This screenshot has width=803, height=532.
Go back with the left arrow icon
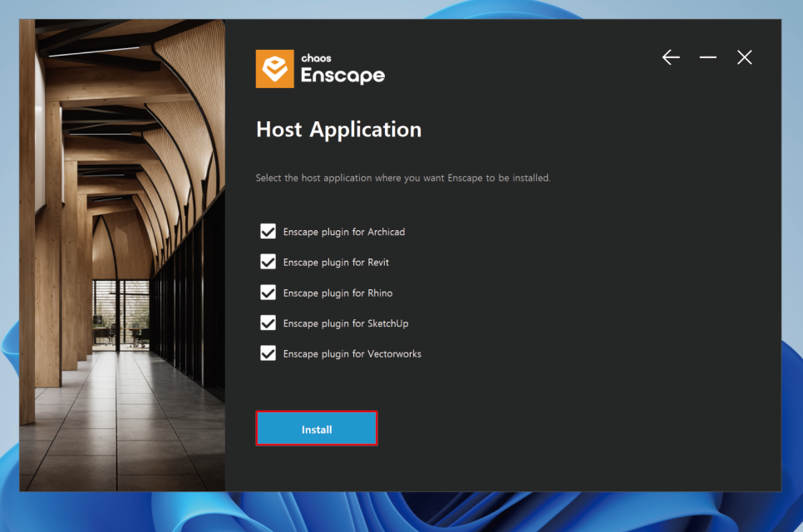click(x=671, y=57)
